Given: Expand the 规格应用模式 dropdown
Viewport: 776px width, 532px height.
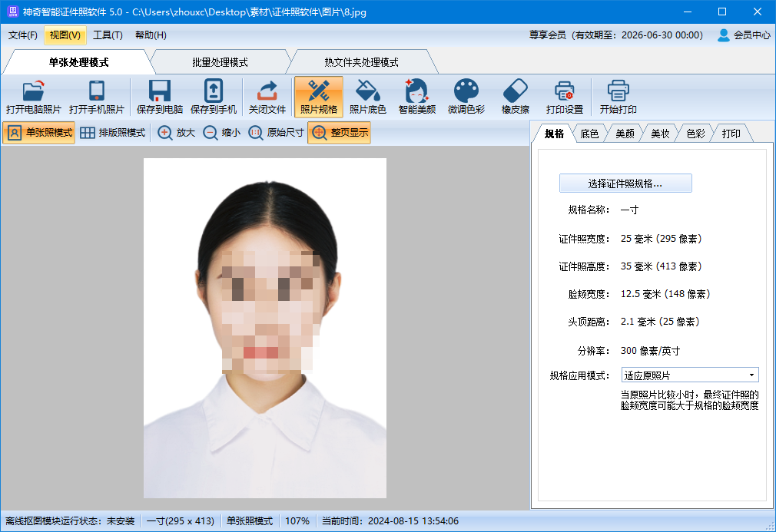Looking at the screenshot, I should (751, 375).
